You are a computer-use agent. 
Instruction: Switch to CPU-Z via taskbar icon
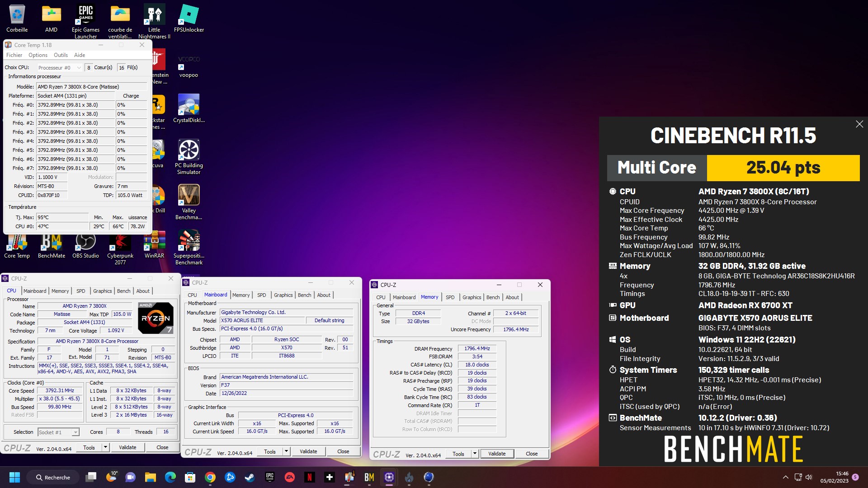click(x=389, y=477)
